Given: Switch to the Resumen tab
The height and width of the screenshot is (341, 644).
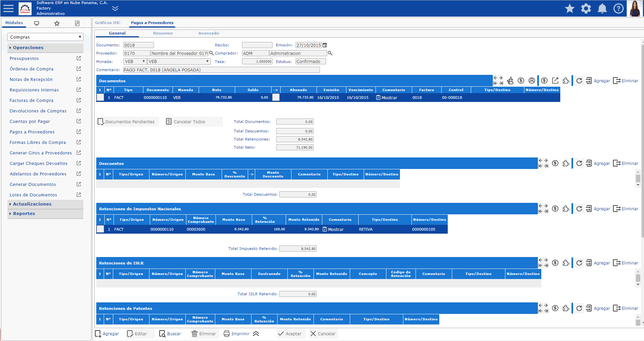Looking at the screenshot, I should click(x=163, y=33).
